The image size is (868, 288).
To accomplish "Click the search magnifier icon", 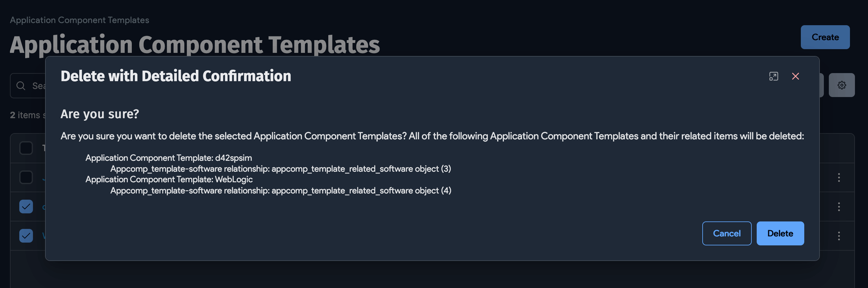I will click(x=21, y=86).
